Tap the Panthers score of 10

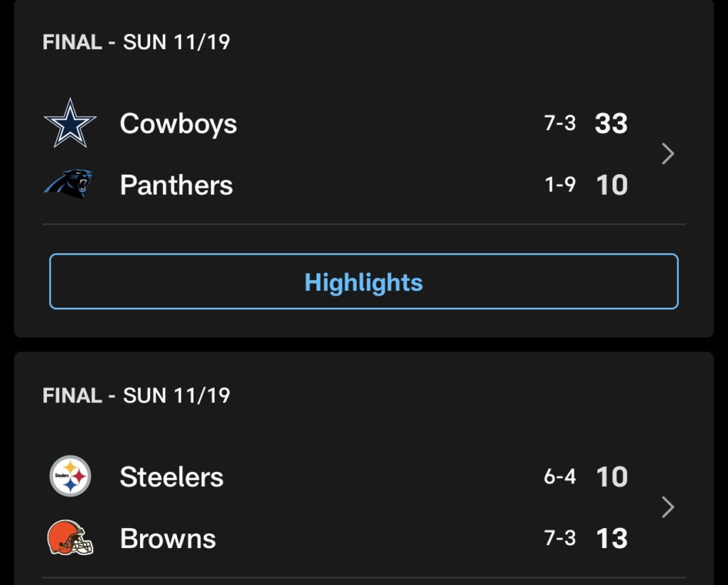(612, 185)
